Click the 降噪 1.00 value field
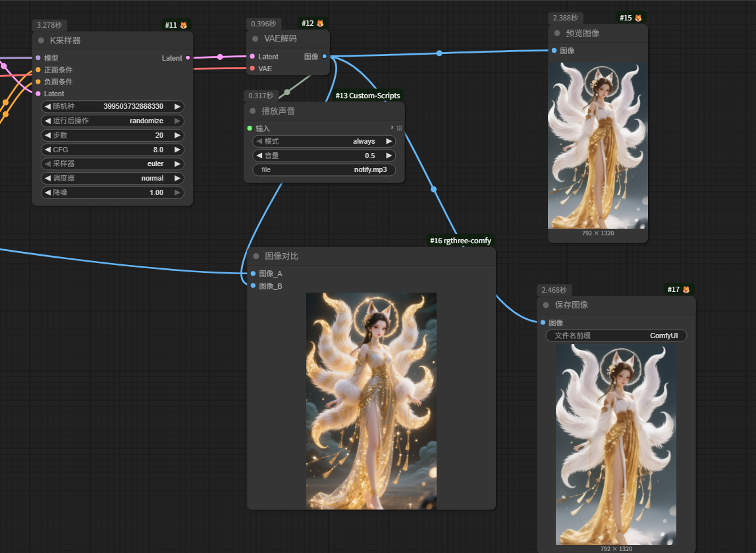The height and width of the screenshot is (553, 756). point(113,192)
